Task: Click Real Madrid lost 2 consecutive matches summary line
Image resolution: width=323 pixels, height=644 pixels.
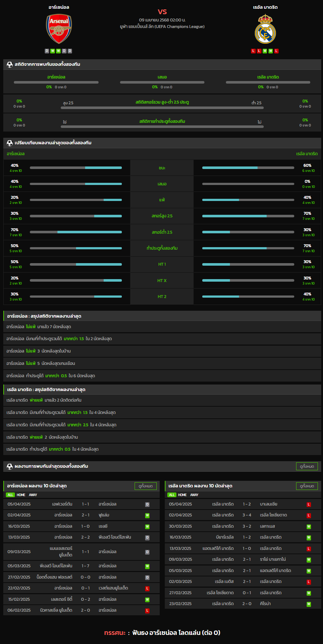Action: coord(162,401)
